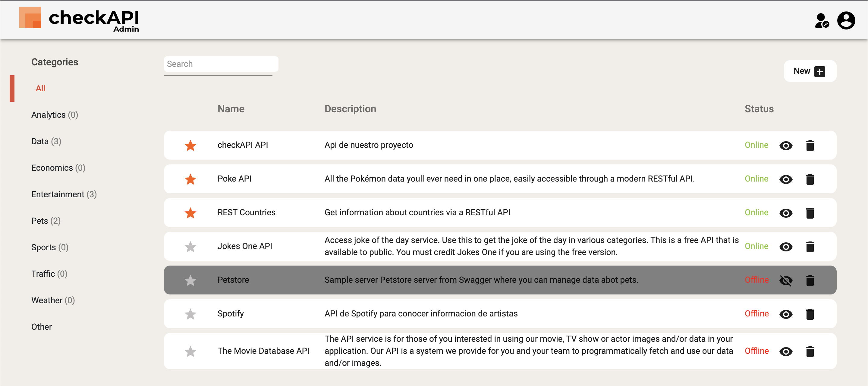Click 'Api de nuestro proyecto' description

[x=369, y=145]
